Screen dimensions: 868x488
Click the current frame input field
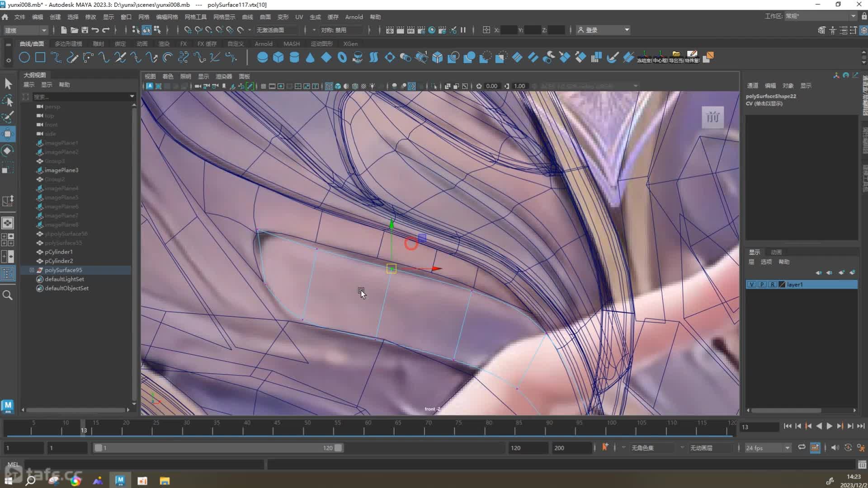pyautogui.click(x=759, y=427)
